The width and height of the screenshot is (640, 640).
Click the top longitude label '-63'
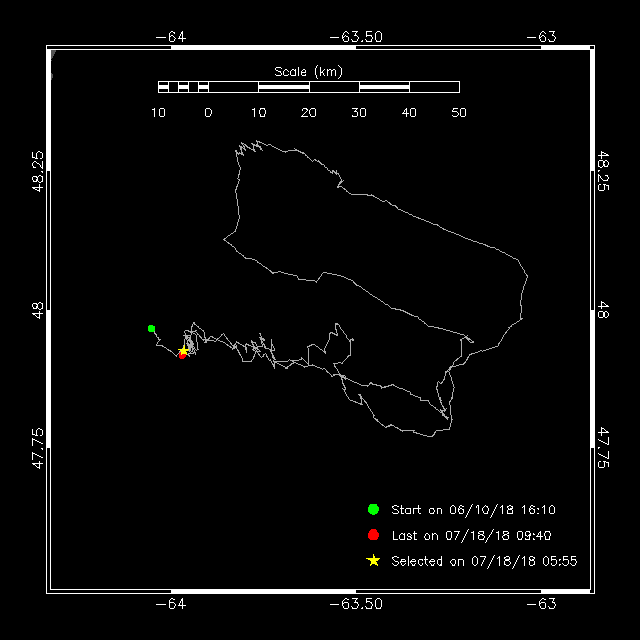coord(541,37)
